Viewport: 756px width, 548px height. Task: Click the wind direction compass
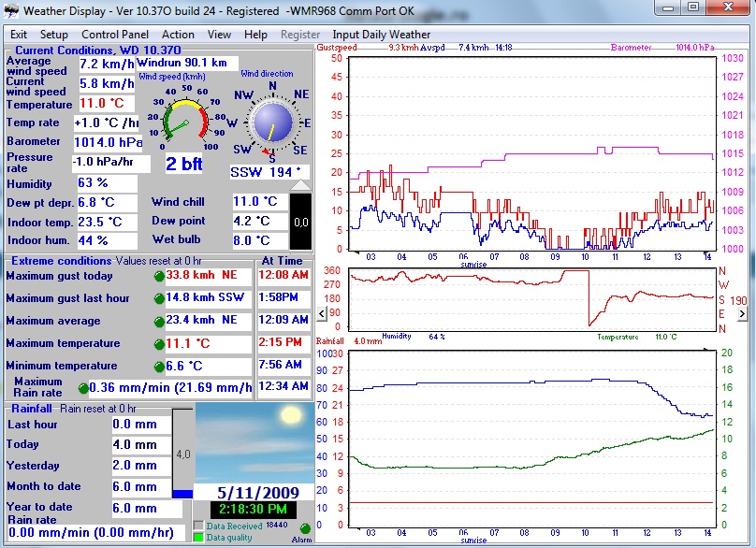[x=272, y=123]
